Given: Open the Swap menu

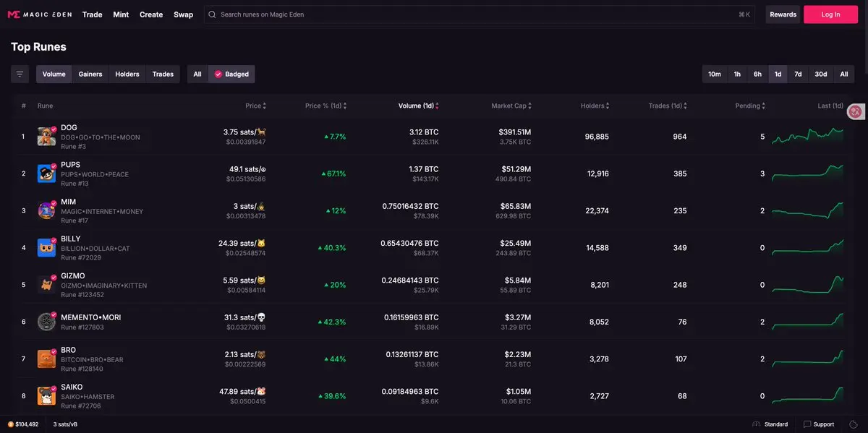Looking at the screenshot, I should click(x=183, y=14).
